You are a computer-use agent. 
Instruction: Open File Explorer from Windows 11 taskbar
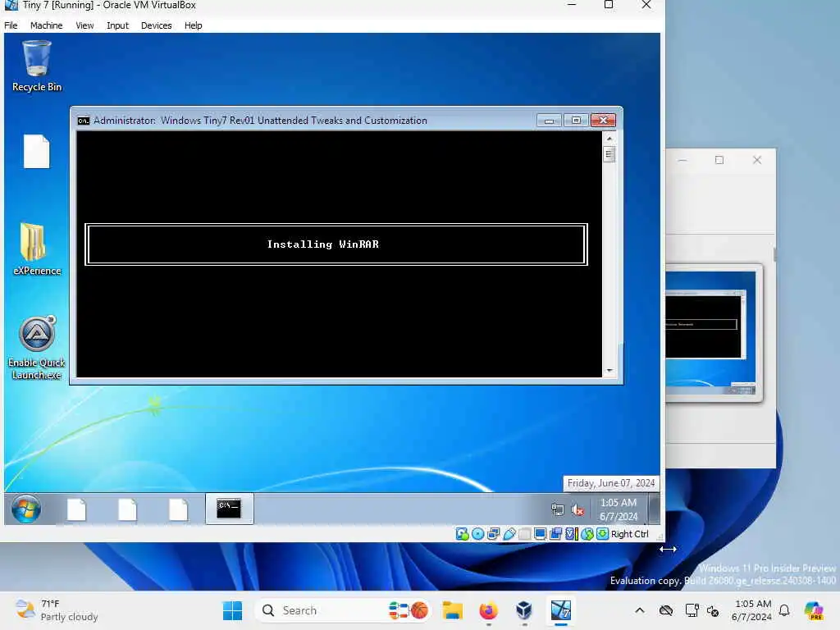452,610
